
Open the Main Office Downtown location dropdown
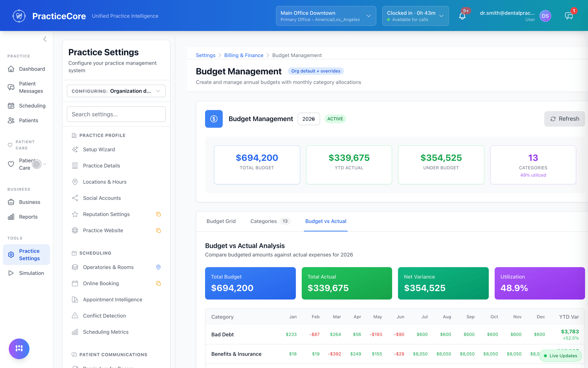click(x=326, y=16)
